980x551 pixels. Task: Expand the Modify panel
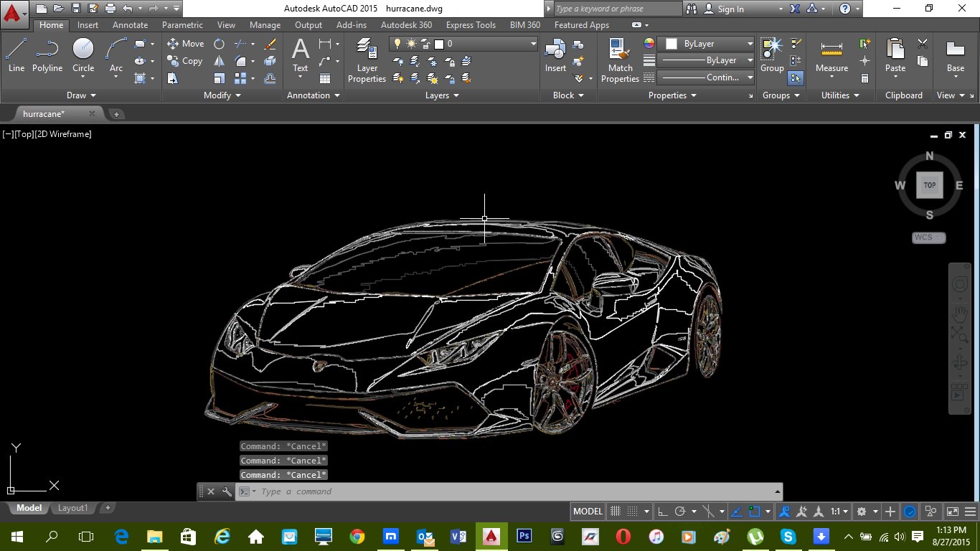tap(222, 95)
